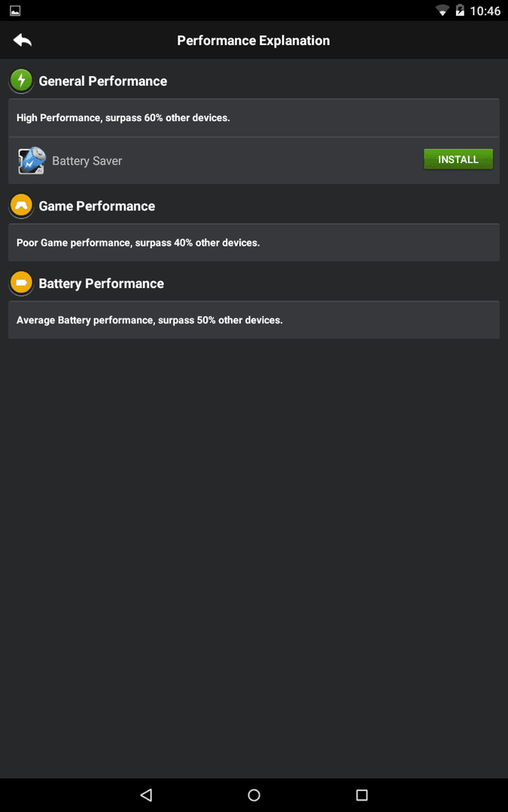Tap the back arrow in header
Image resolution: width=508 pixels, height=812 pixels.
[x=23, y=40]
